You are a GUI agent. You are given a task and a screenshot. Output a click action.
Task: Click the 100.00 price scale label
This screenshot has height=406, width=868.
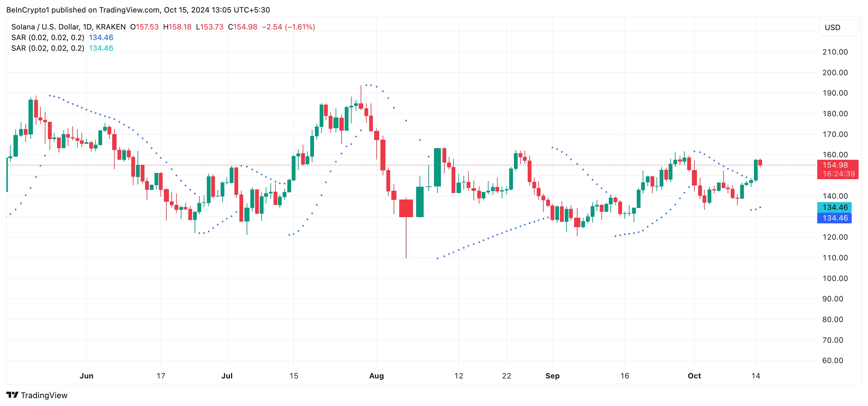click(835, 278)
